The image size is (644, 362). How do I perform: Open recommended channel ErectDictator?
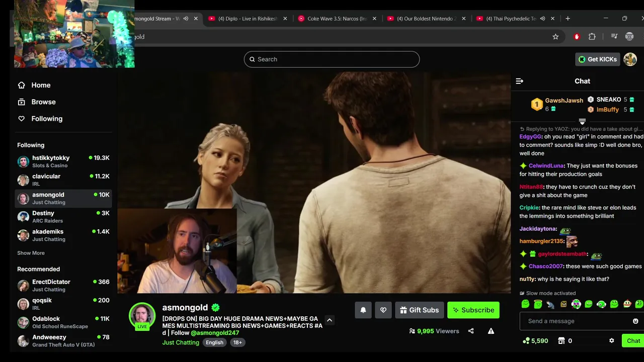click(x=63, y=286)
